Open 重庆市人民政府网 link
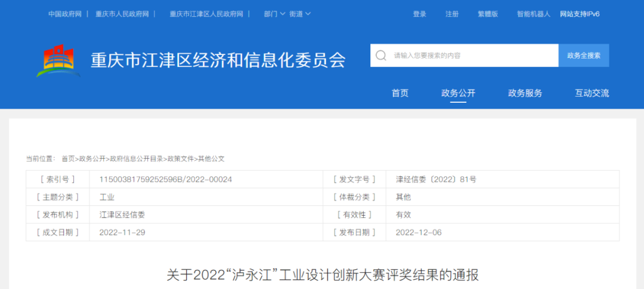Viewport: 644px width, 289px height. coord(122,14)
